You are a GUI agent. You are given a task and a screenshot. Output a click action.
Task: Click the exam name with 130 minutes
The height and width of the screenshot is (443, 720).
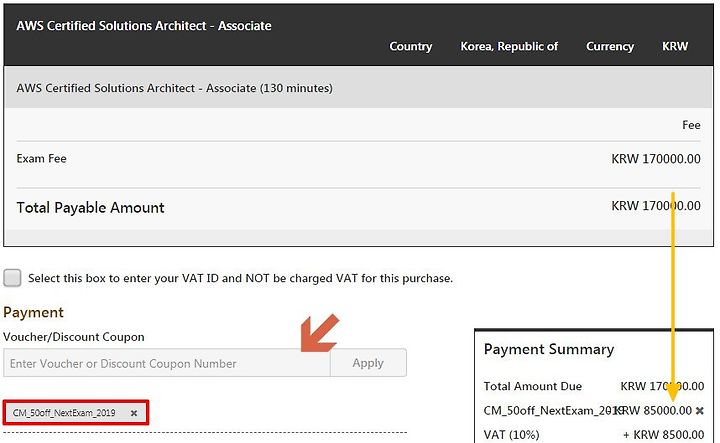tap(174, 88)
